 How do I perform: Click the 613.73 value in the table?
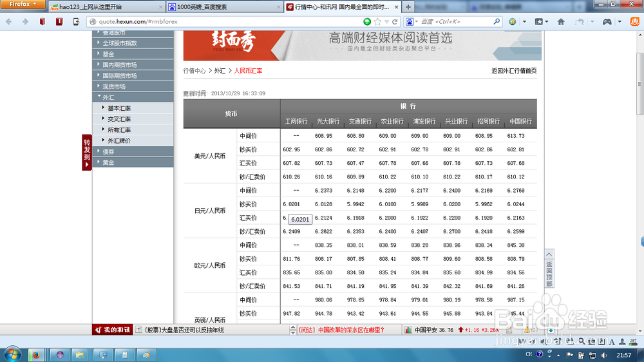516,136
